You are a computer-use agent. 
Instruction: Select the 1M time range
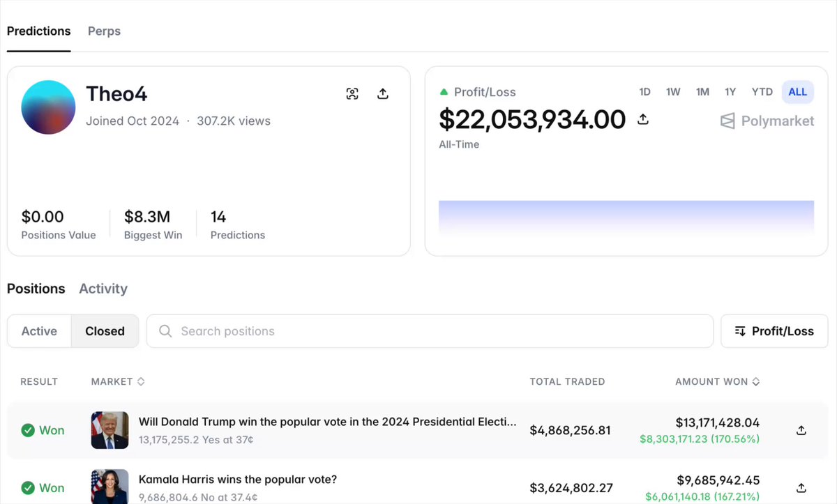click(x=702, y=92)
